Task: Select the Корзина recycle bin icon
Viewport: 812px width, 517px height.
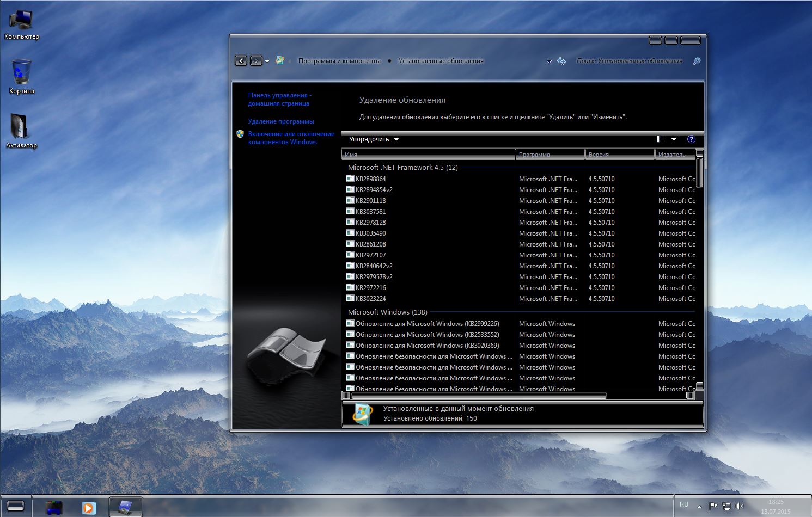Action: 22,77
